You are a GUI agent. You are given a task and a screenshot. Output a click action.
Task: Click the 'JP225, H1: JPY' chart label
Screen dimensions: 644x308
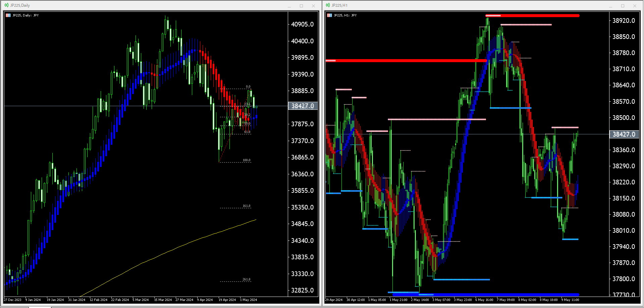(345, 15)
